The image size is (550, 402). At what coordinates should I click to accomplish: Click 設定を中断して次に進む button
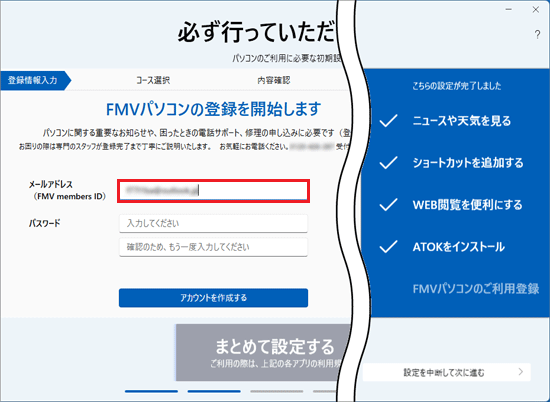click(x=446, y=372)
